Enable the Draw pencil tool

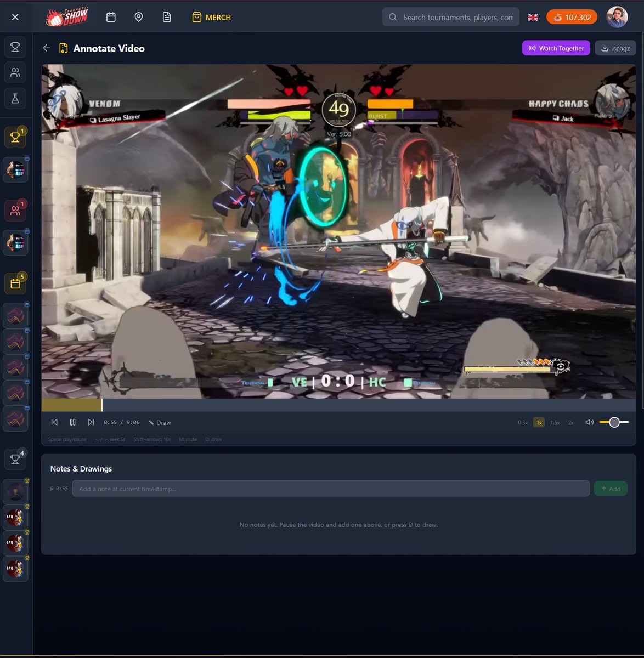(160, 423)
